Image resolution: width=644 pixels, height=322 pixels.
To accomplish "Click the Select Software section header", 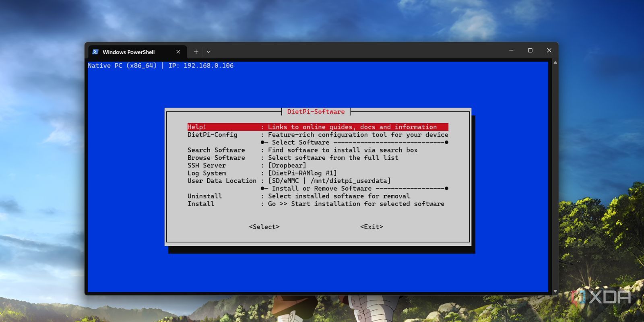I will pos(301,142).
